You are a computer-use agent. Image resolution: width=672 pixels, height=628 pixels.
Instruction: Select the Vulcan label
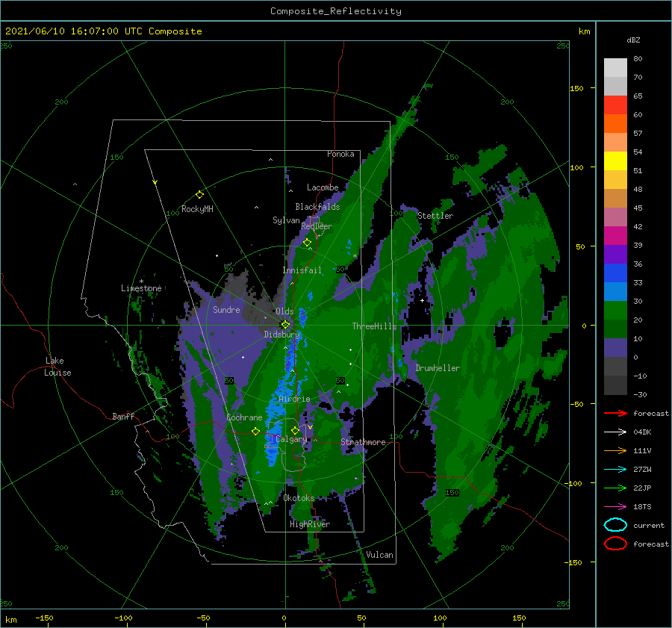380,555
